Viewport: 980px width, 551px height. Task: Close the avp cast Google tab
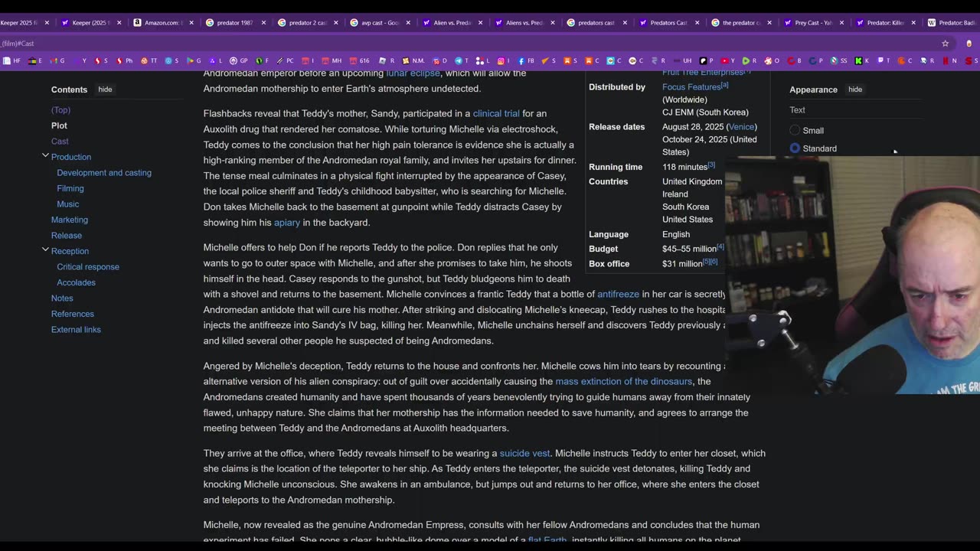(408, 22)
